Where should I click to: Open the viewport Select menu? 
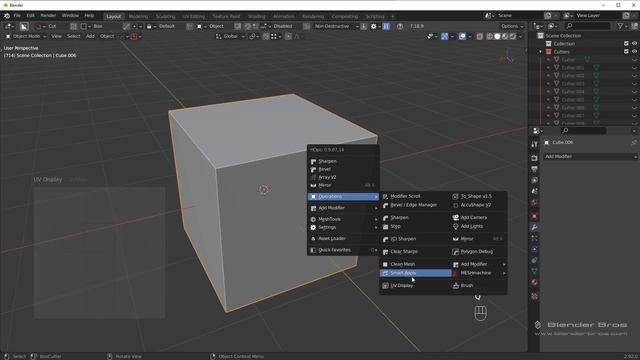(73, 36)
